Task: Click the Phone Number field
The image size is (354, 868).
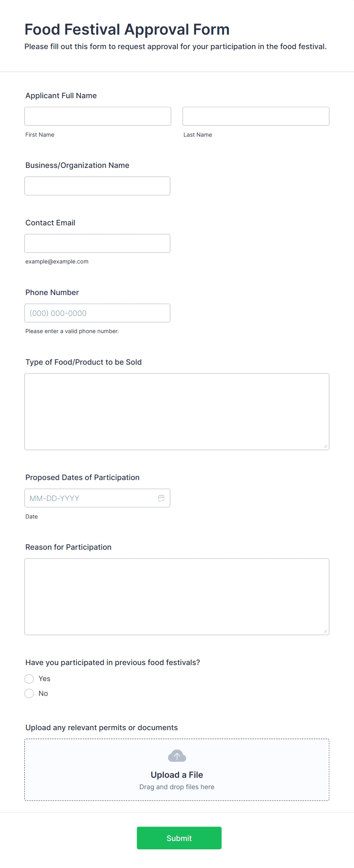Action: pos(97,313)
